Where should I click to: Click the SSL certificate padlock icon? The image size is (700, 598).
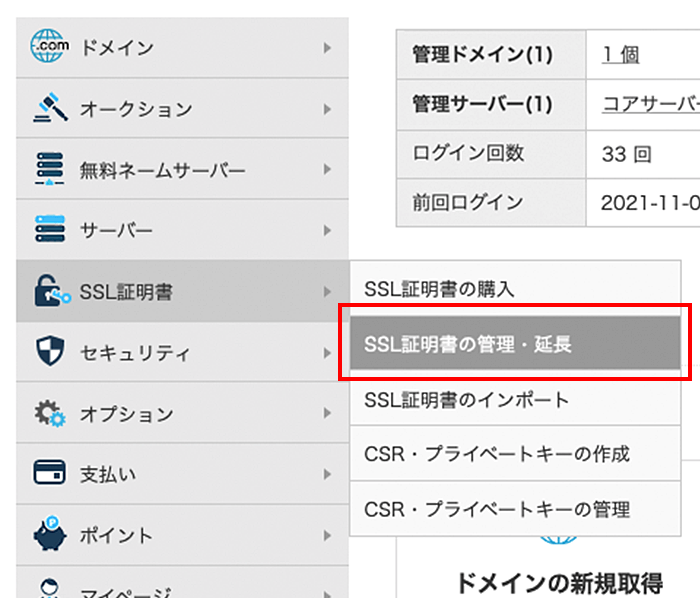coord(50,292)
